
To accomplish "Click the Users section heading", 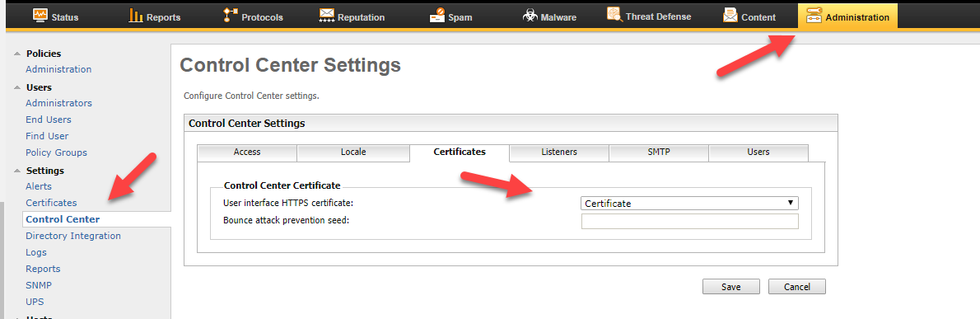I will (x=39, y=87).
